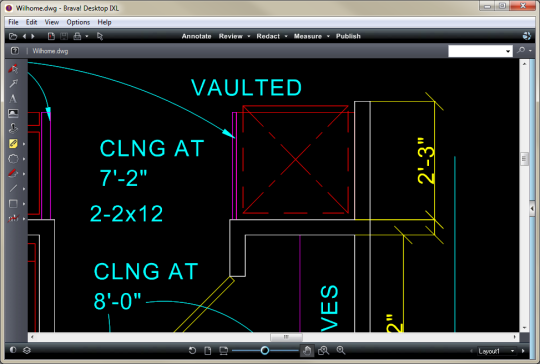Screen dimensions: 540x364
Task: Open the View menu
Action: 52,22
